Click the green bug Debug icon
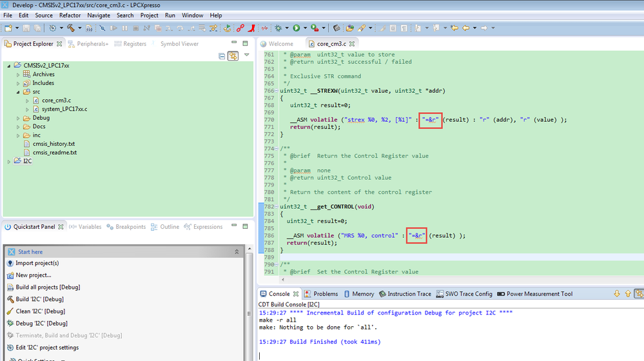This screenshot has width=644, height=361. coord(278,28)
